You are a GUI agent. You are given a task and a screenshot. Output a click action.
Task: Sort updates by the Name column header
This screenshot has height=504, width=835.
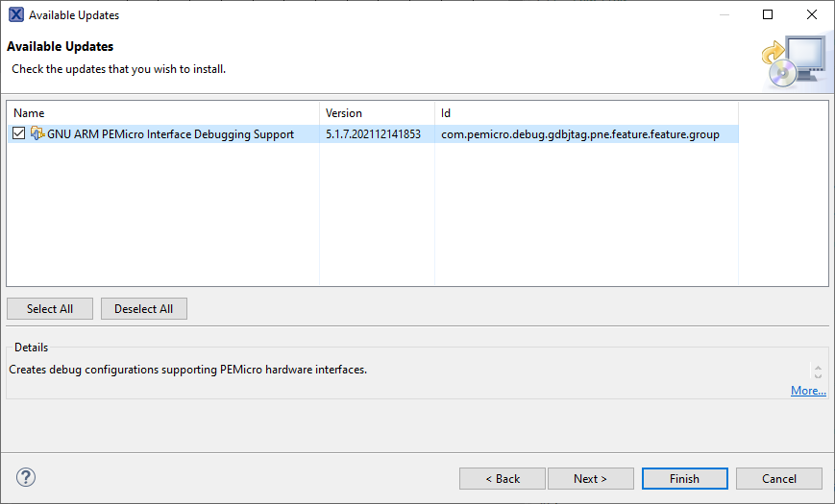click(162, 113)
